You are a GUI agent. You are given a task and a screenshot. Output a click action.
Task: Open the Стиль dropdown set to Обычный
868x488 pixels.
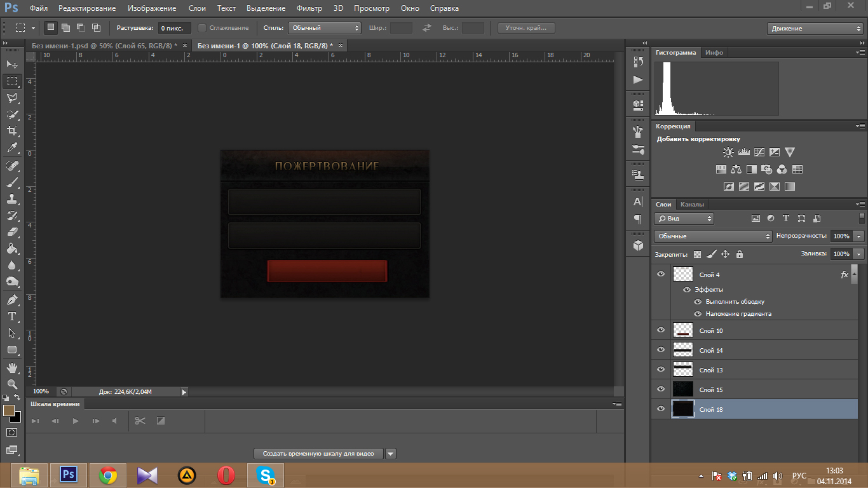coord(325,28)
